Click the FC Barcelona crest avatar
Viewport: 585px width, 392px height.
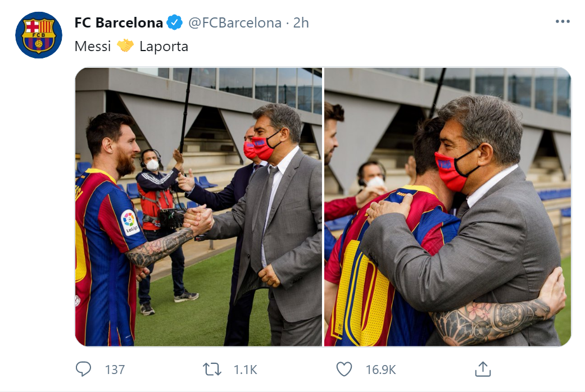(38, 34)
